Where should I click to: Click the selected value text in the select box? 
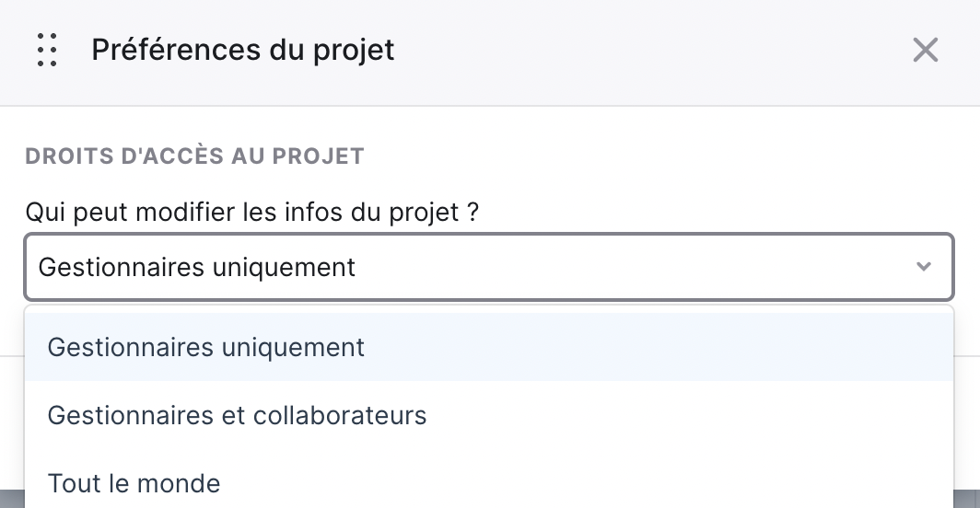(197, 268)
